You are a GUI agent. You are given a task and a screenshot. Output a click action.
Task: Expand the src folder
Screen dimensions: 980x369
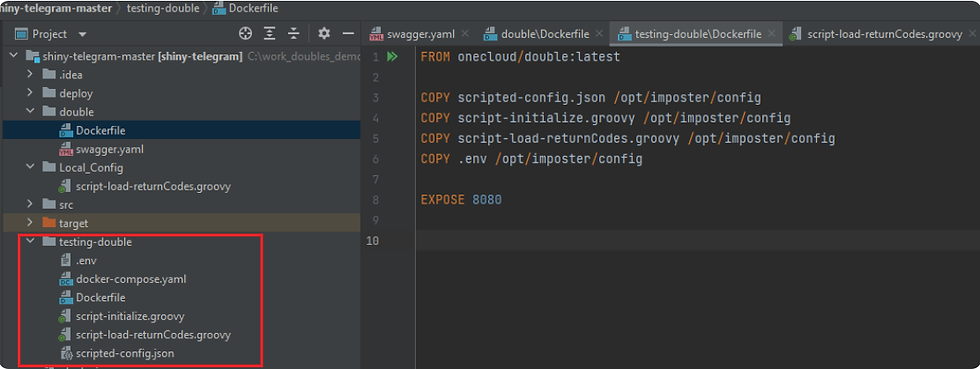pyautogui.click(x=30, y=205)
